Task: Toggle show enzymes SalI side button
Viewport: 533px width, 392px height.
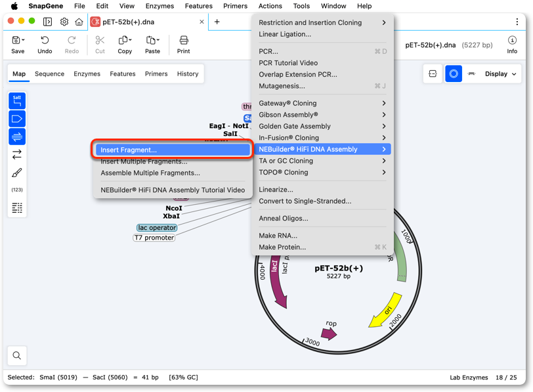Action: tap(17, 101)
